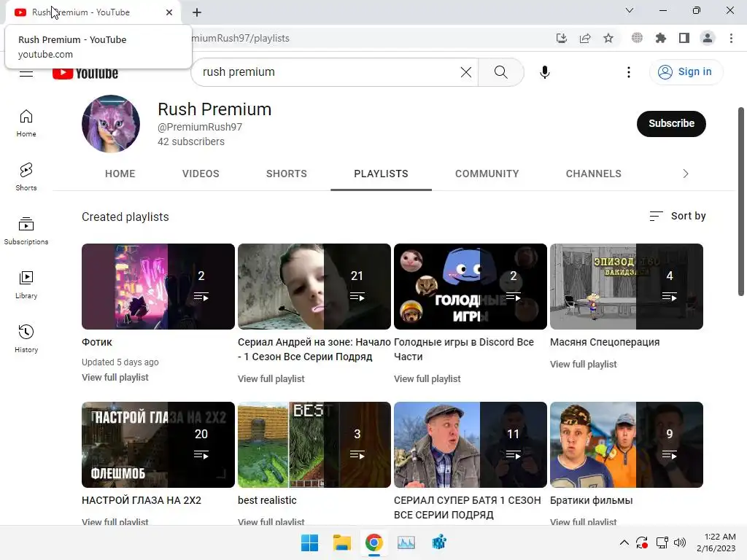Viewport: 747px width, 560px height.
Task: Toggle Chrome side panel icon
Action: tap(684, 38)
